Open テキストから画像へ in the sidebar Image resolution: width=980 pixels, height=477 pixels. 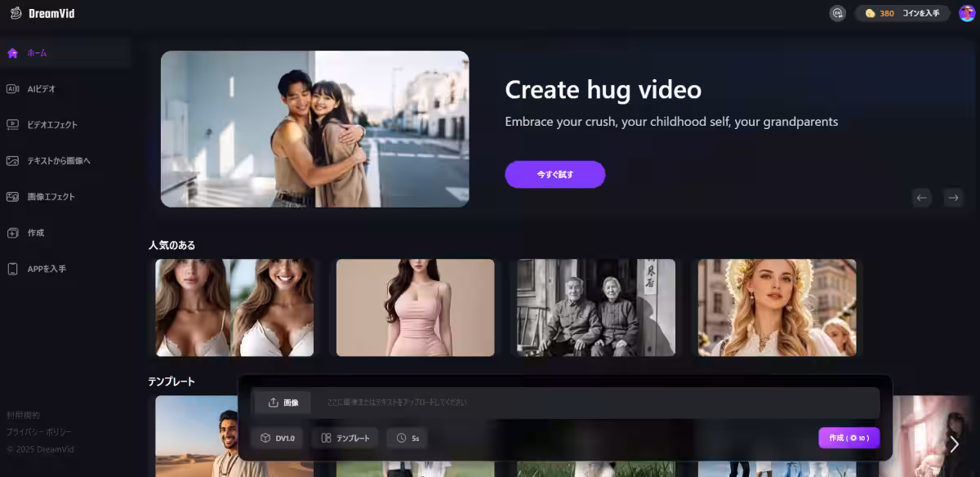click(x=58, y=161)
